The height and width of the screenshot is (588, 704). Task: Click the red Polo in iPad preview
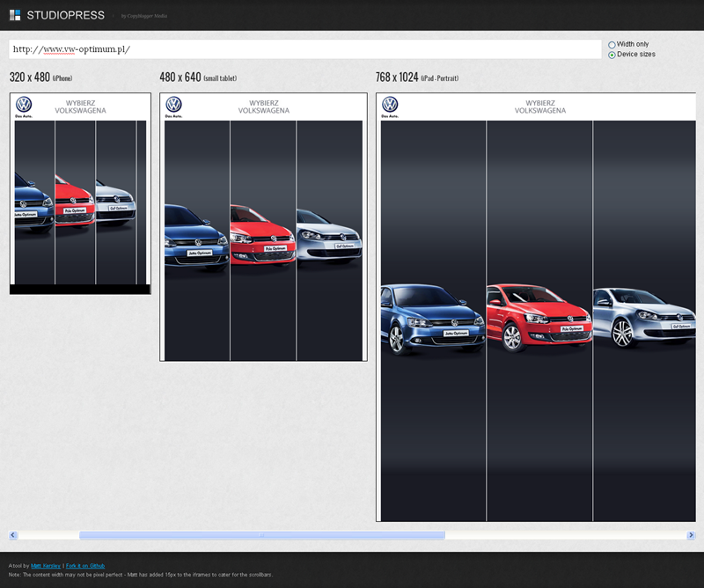[538, 317]
